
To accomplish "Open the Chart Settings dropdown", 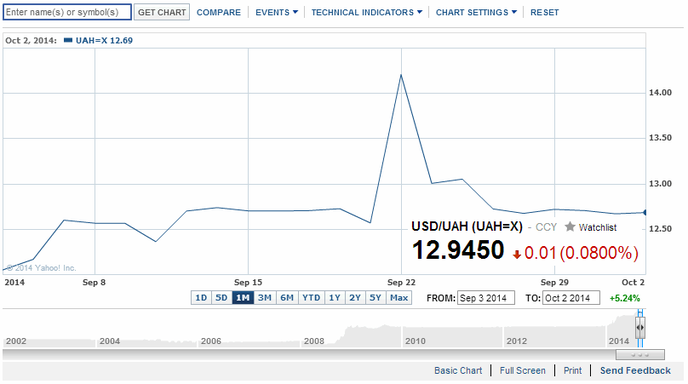I will pos(476,12).
